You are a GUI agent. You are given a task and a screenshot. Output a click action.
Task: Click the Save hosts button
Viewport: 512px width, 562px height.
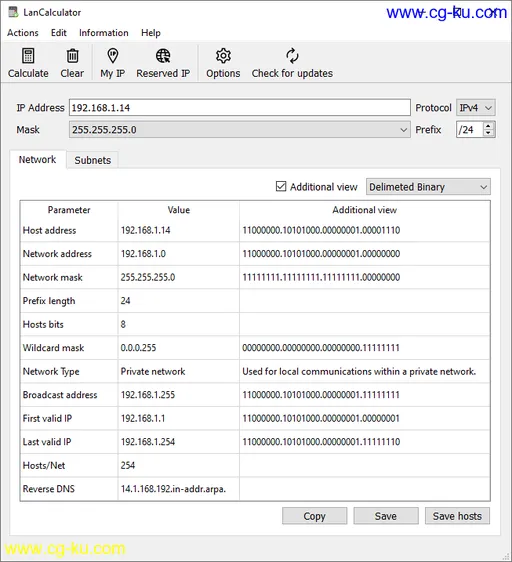pos(457,516)
